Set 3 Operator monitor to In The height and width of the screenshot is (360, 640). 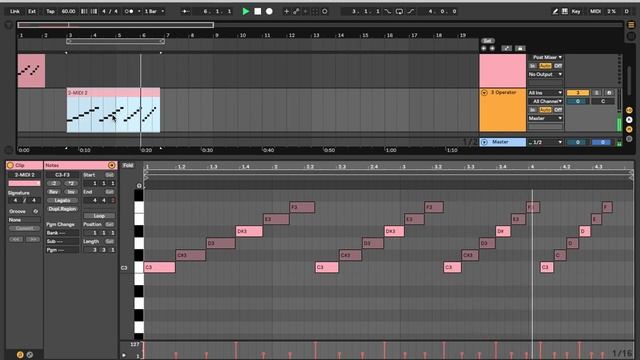(532, 110)
